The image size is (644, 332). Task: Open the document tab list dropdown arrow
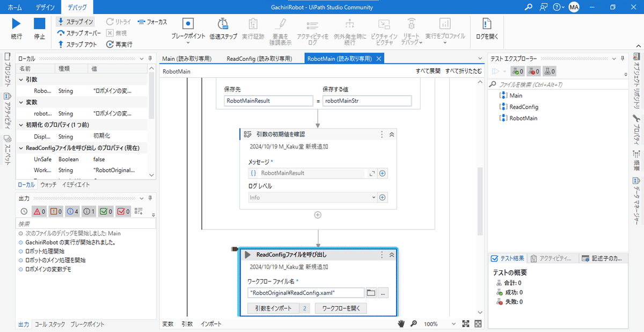480,59
